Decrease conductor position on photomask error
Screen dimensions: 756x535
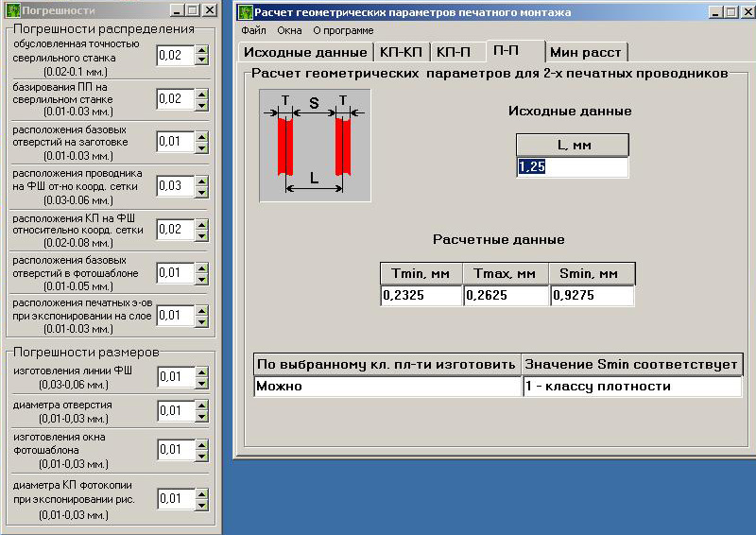(201, 192)
